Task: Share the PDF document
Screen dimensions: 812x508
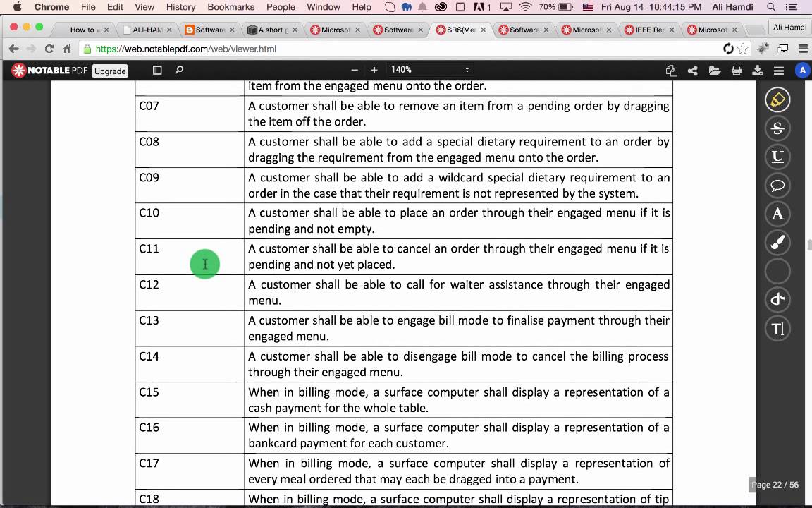Action: click(692, 71)
